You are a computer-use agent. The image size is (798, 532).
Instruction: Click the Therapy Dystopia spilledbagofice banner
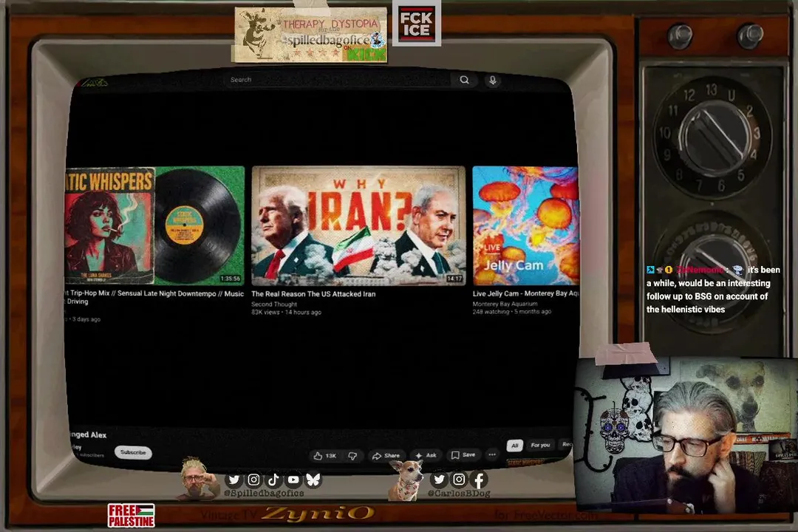coord(310,35)
